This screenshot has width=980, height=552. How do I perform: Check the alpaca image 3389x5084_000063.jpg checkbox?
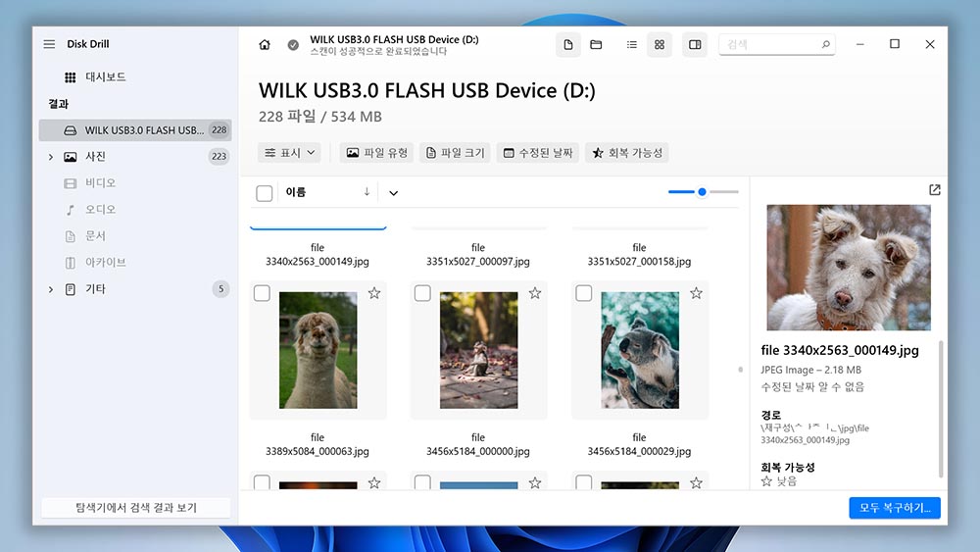262,293
